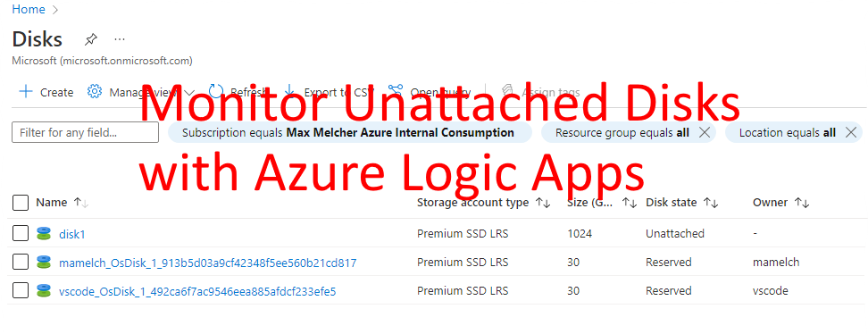
Task: Open the ellipsis more options menu
Action: pyautogui.click(x=120, y=39)
